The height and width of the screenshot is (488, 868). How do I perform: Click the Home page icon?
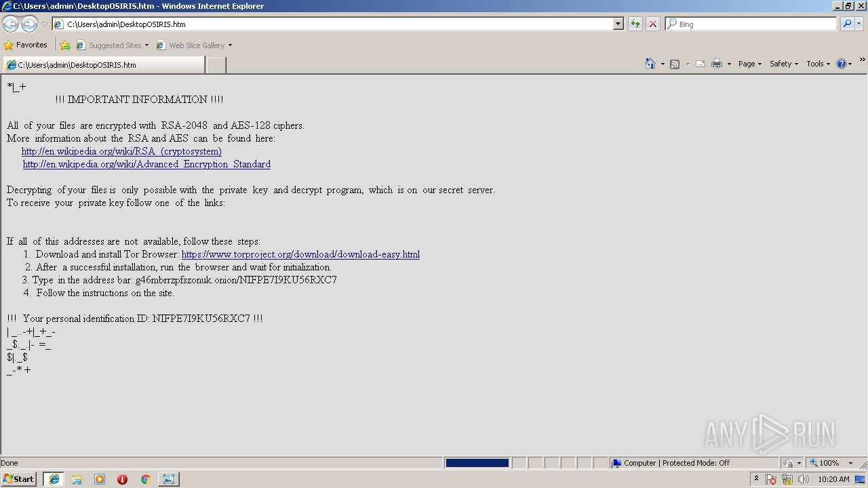(x=650, y=64)
